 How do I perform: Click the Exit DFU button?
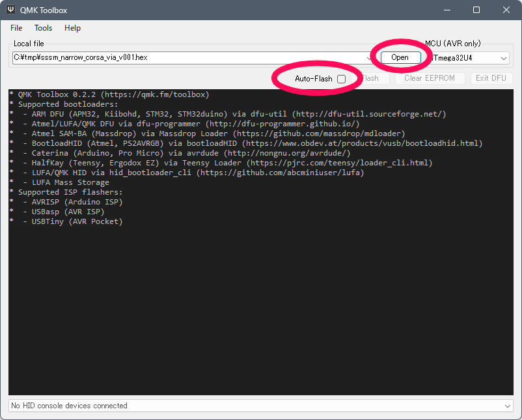point(491,78)
